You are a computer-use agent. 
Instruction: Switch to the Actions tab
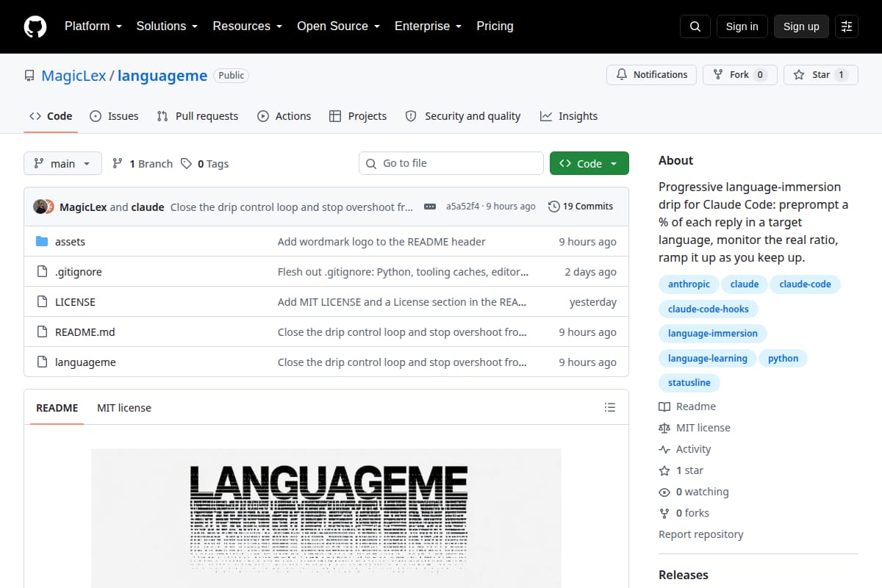tap(284, 116)
